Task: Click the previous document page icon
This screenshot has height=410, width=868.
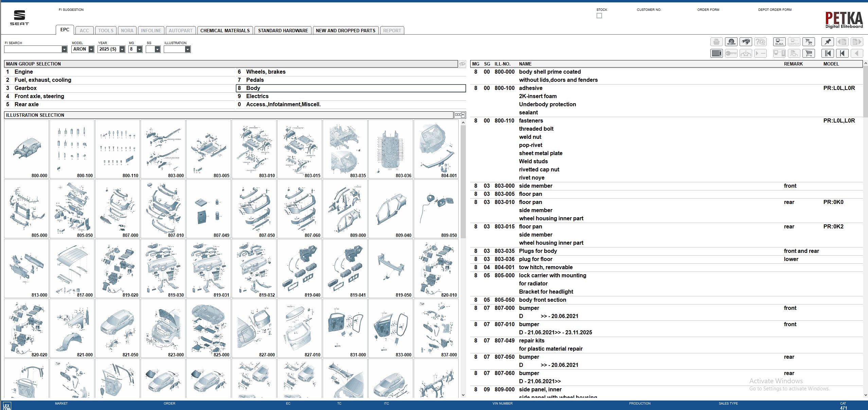Action: click(x=842, y=42)
